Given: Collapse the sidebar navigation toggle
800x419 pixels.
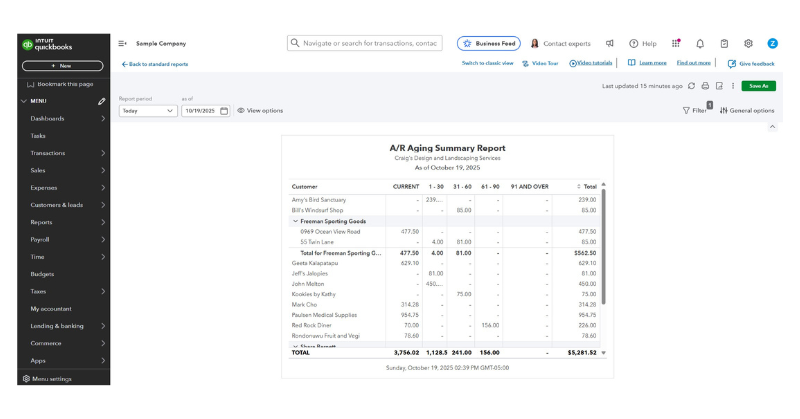Looking at the screenshot, I should (x=122, y=44).
